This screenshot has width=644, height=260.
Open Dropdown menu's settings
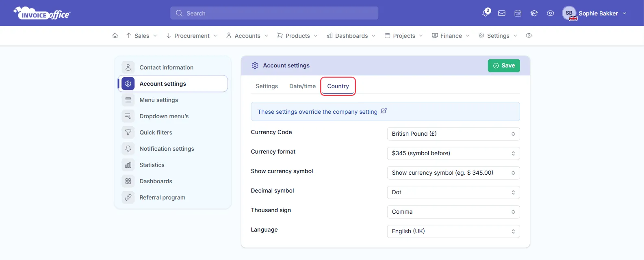tap(173, 116)
